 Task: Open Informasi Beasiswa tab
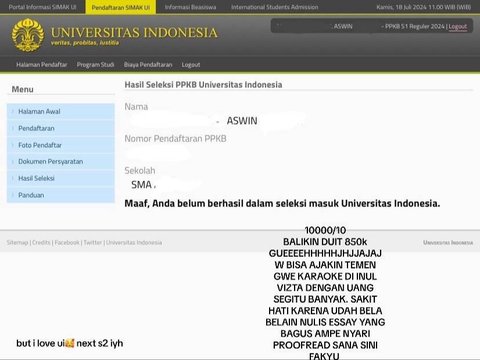[190, 7]
